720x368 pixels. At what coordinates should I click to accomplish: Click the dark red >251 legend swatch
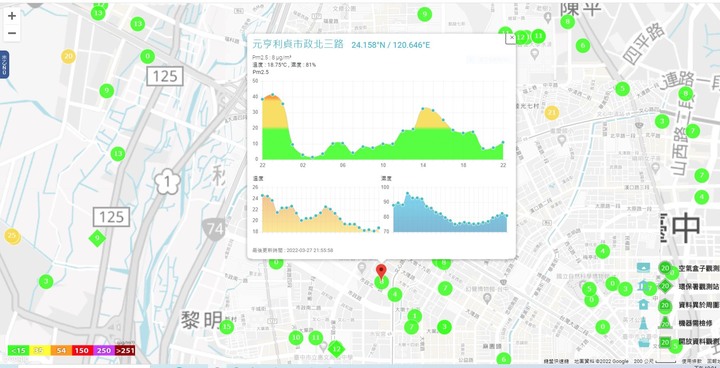tap(124, 351)
